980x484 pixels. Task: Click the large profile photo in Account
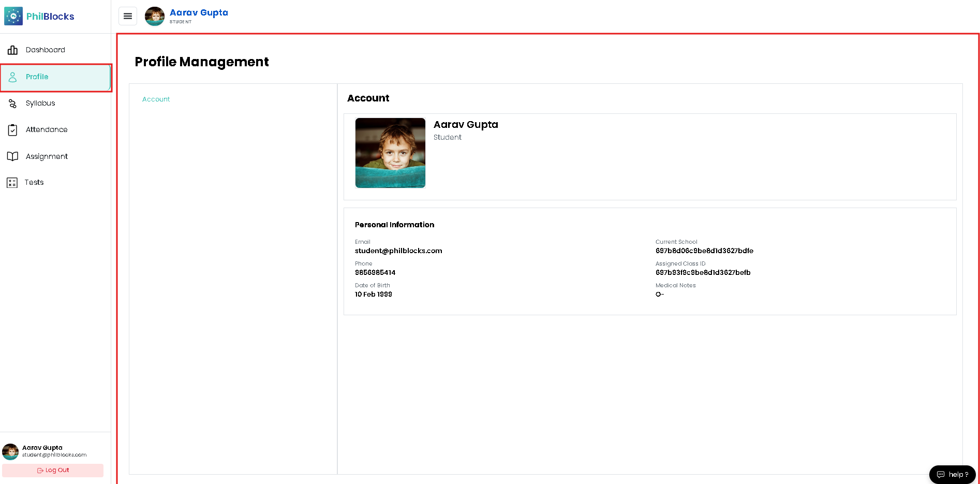tap(390, 153)
